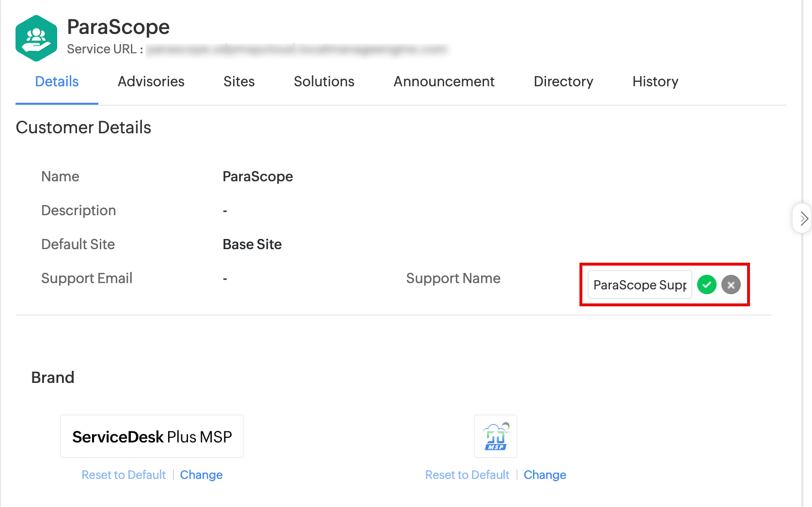The image size is (812, 507).
Task: Go to the Solutions tab
Action: (x=324, y=81)
